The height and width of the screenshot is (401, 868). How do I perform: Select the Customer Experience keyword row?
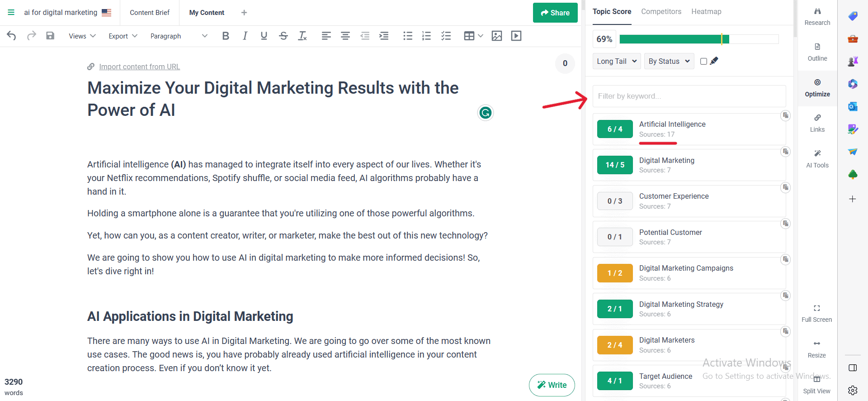689,201
